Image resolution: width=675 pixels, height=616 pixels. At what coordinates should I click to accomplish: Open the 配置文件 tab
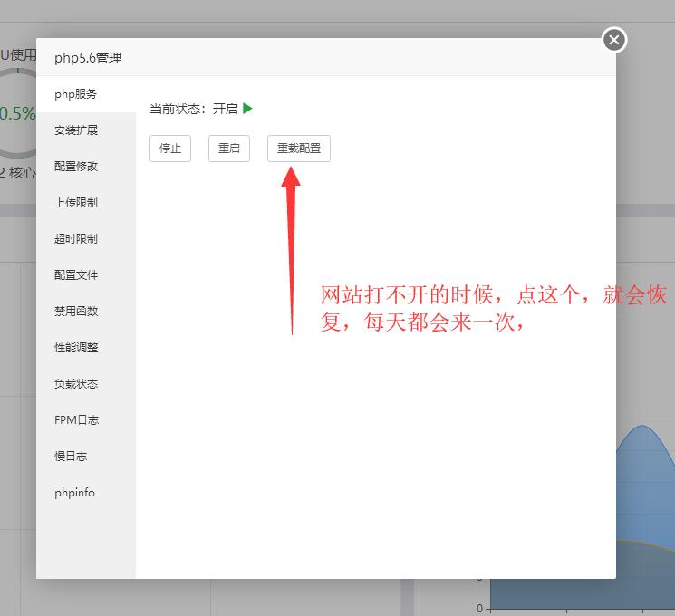[86, 275]
